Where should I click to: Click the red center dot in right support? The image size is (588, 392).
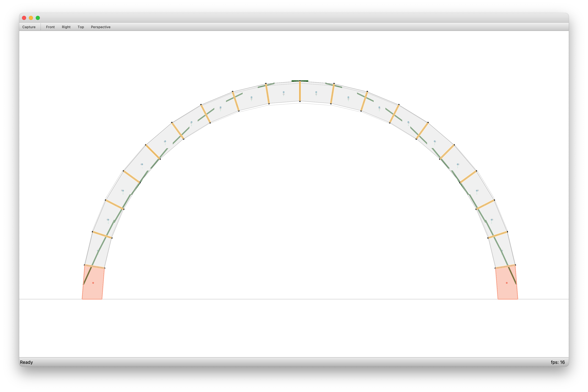[x=507, y=283]
